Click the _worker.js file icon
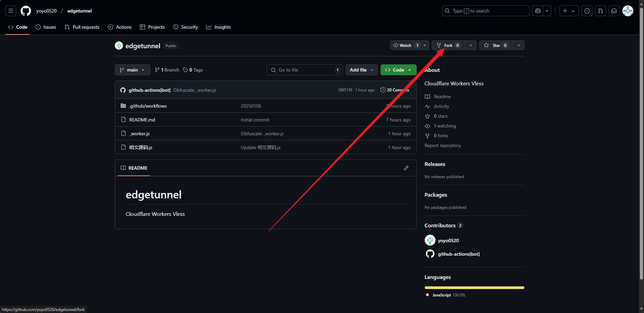 click(x=123, y=134)
